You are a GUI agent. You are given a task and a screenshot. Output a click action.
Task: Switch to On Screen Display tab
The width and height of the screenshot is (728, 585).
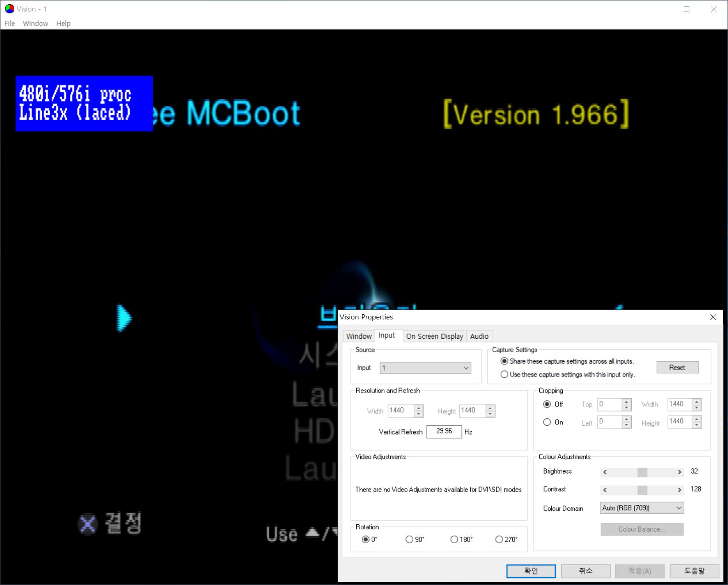tap(435, 336)
